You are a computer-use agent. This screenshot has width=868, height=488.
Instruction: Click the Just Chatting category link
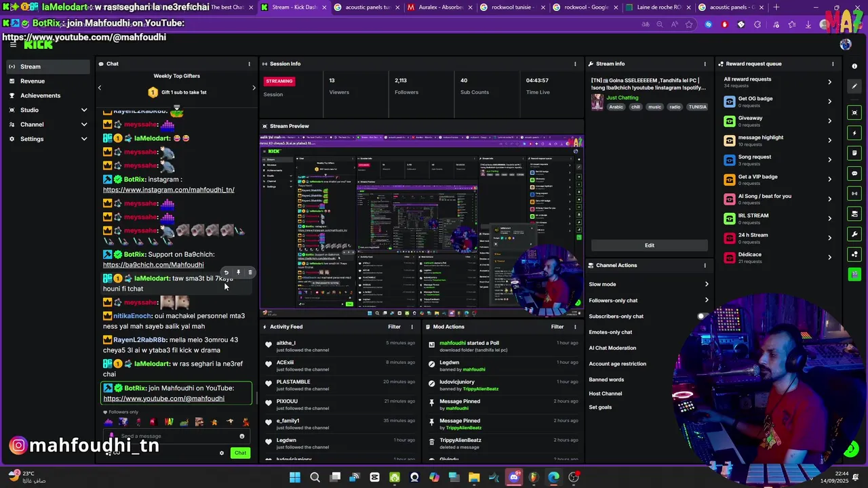(x=623, y=98)
